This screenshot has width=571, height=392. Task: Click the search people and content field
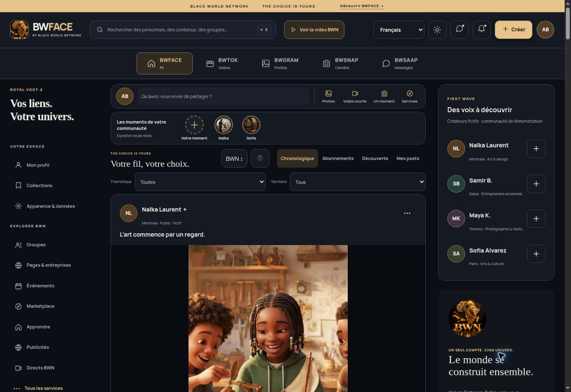(x=183, y=30)
